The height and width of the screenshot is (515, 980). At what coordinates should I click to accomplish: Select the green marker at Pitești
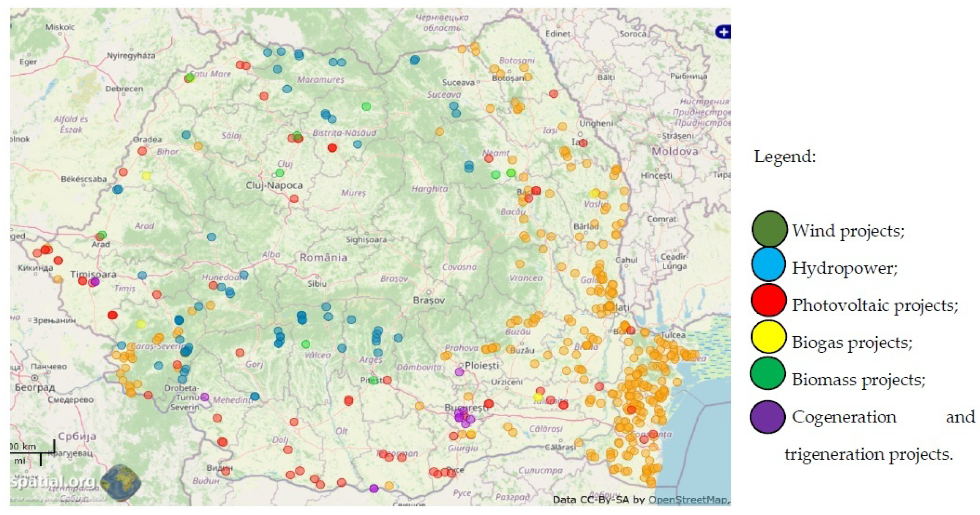374,380
